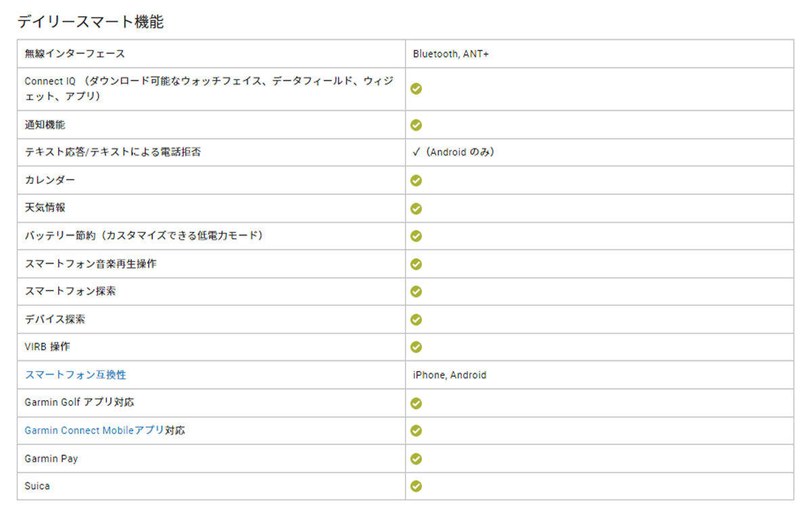
Task: Click the Connect IQ row checkmark icon
Action: point(416,89)
